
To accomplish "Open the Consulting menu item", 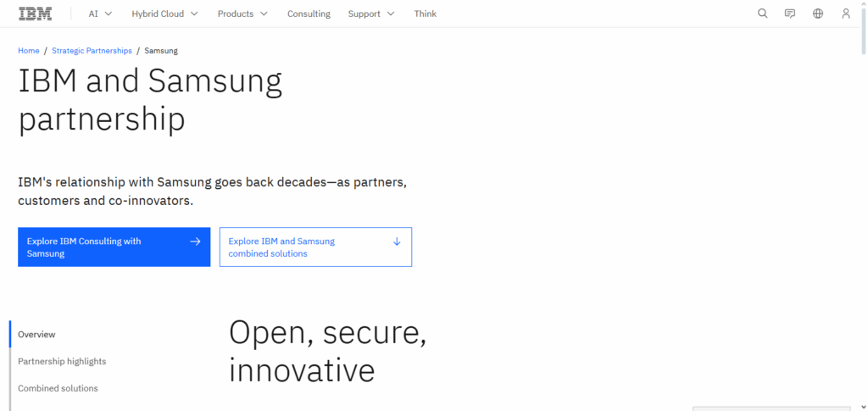I will point(309,14).
